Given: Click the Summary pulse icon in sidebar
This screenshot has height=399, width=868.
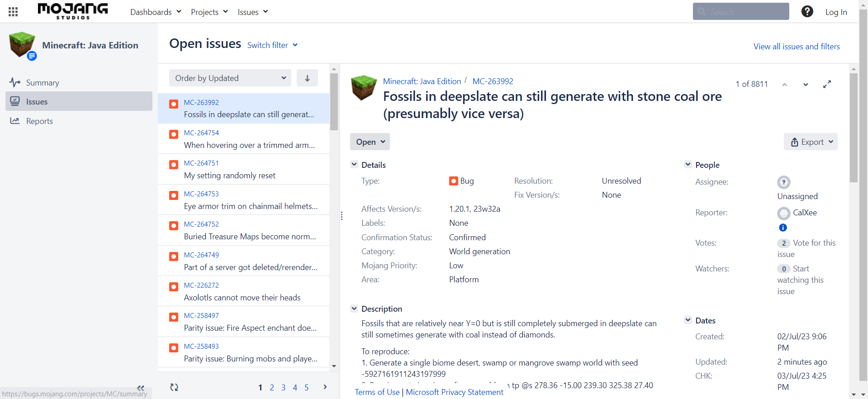Looking at the screenshot, I should click(15, 82).
